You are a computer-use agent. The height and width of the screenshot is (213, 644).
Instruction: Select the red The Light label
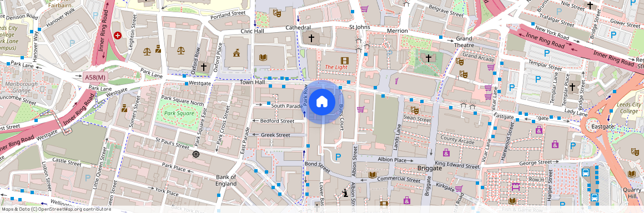336,67
